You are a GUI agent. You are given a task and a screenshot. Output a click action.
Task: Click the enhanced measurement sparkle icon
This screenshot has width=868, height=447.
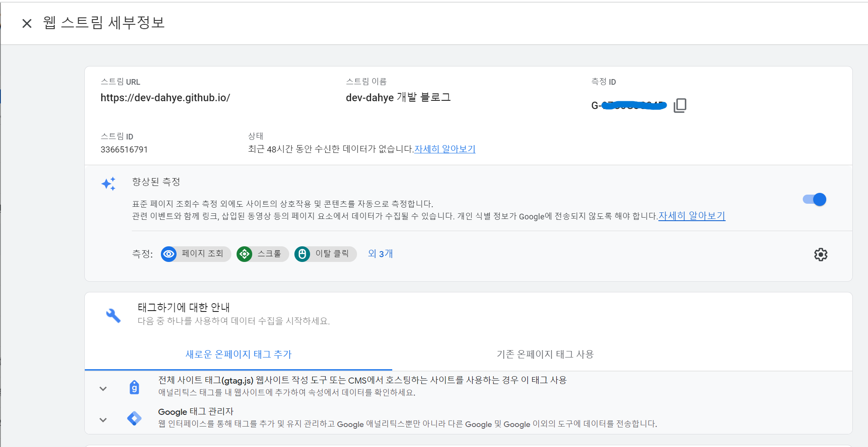point(109,184)
